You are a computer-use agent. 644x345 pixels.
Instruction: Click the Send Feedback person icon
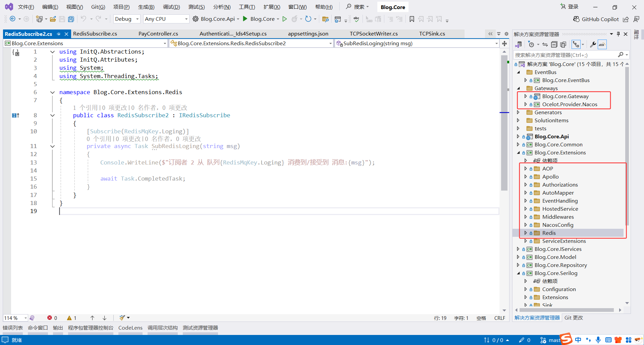[x=636, y=19]
